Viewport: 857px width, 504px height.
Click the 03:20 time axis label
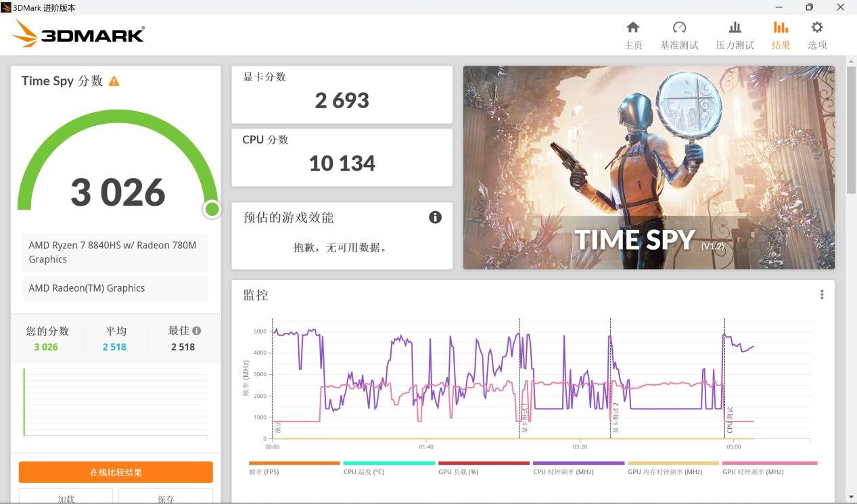pyautogui.click(x=580, y=447)
